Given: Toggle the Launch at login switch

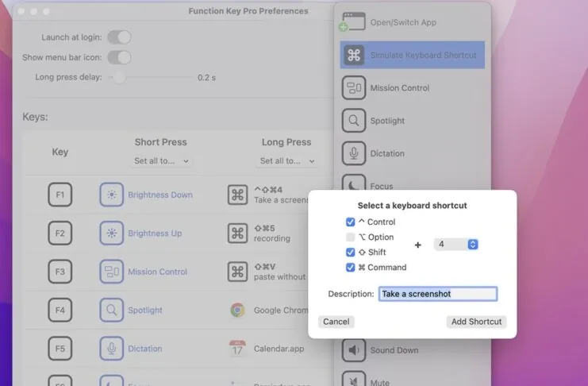Looking at the screenshot, I should pos(119,37).
